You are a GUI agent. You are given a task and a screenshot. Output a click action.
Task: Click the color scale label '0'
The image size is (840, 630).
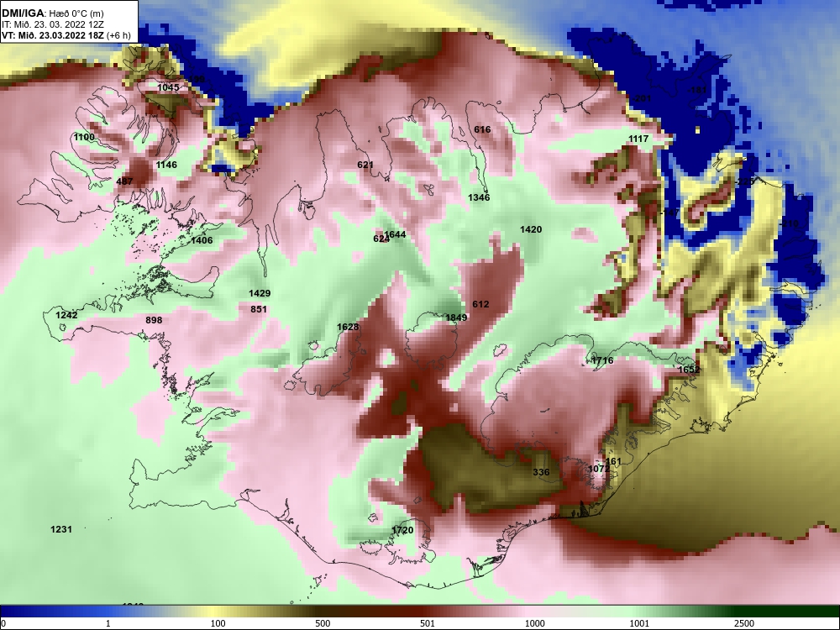[3, 623]
